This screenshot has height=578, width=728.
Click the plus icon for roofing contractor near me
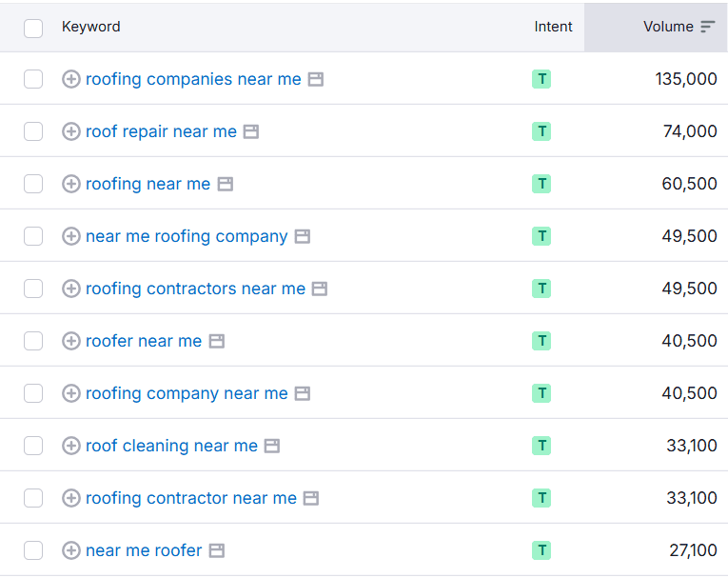click(x=71, y=498)
